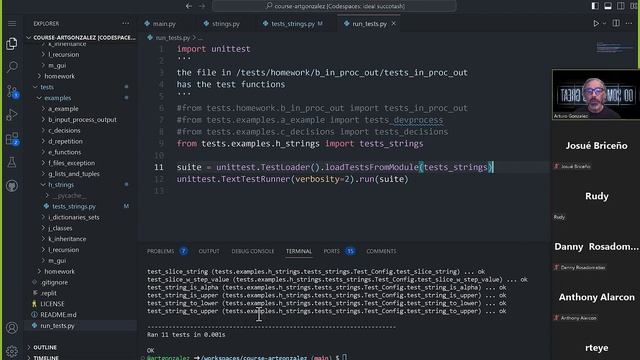This screenshot has height=360, width=640.
Task: Open the Source Control view icon
Action: (x=12, y=91)
